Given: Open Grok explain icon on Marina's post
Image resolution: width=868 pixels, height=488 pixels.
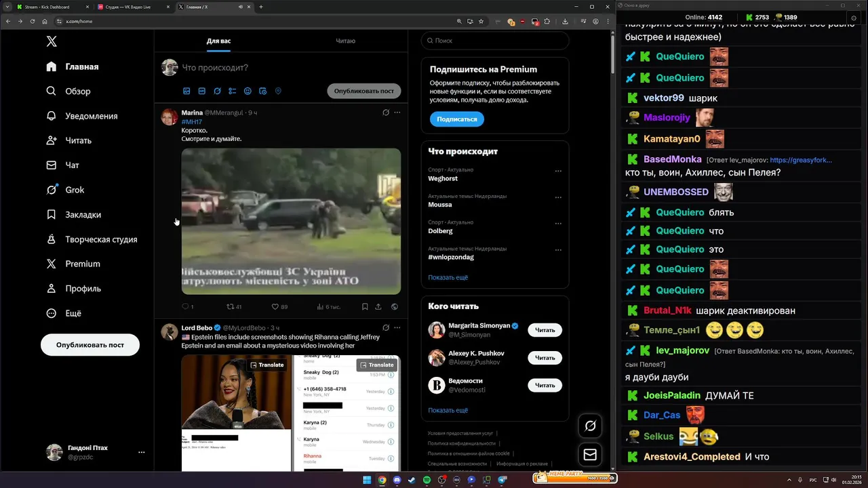Looking at the screenshot, I should tap(386, 113).
